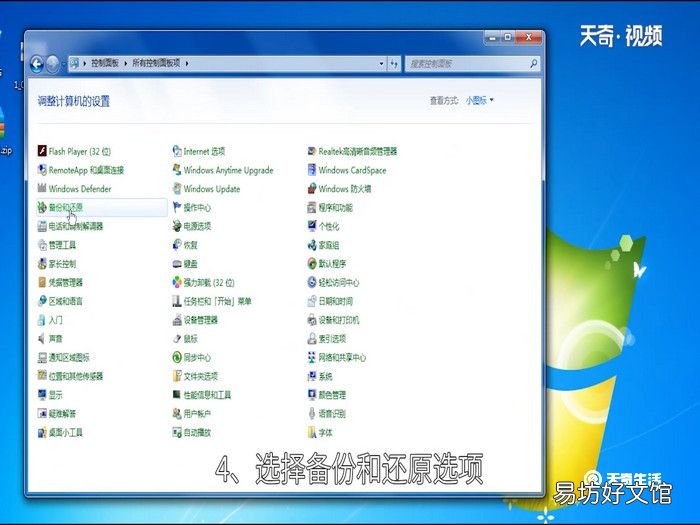700x525 pixels.
Task: Click the 所有控制面板项 breadcrumb segment
Action: pos(156,63)
